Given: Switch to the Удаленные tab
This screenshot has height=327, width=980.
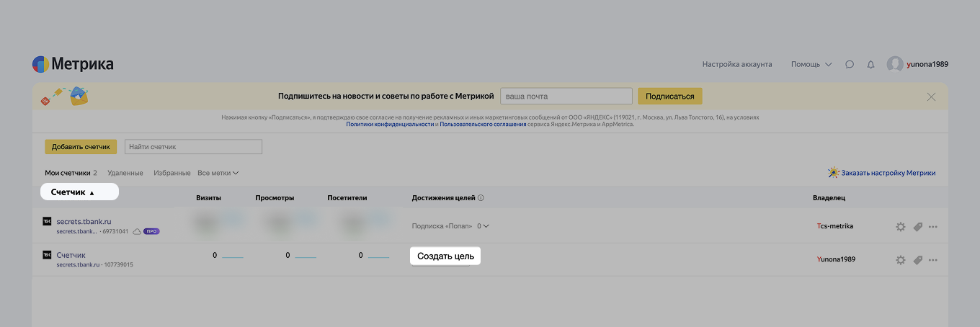Looking at the screenshot, I should pyautogui.click(x=125, y=173).
